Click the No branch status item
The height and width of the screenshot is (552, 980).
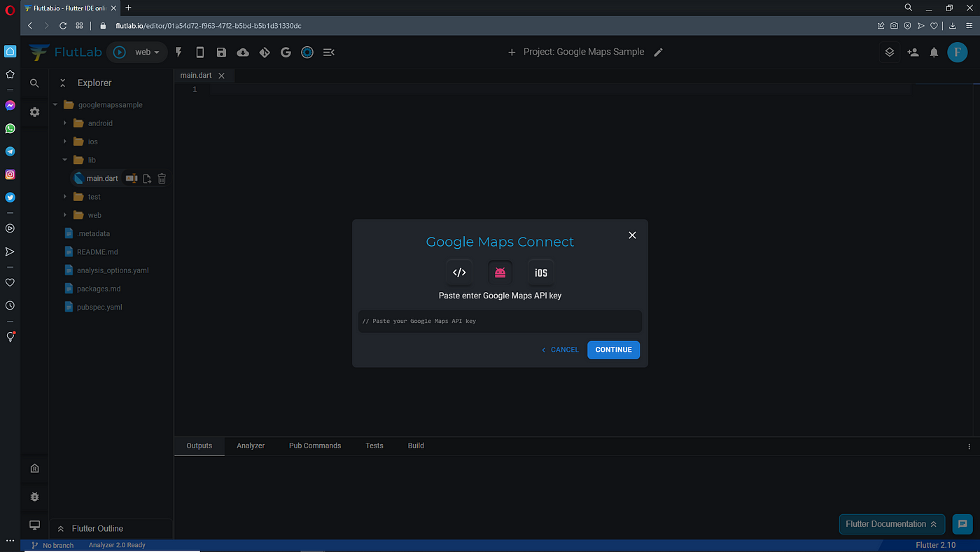52,545
